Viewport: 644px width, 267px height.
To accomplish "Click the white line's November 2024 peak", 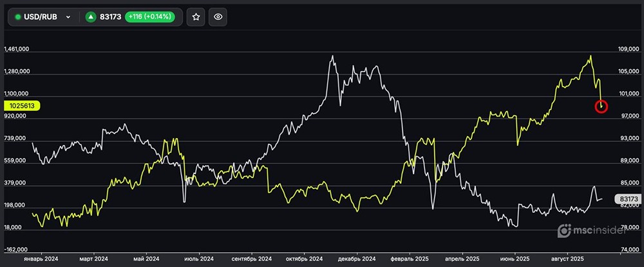I will 332,56.
